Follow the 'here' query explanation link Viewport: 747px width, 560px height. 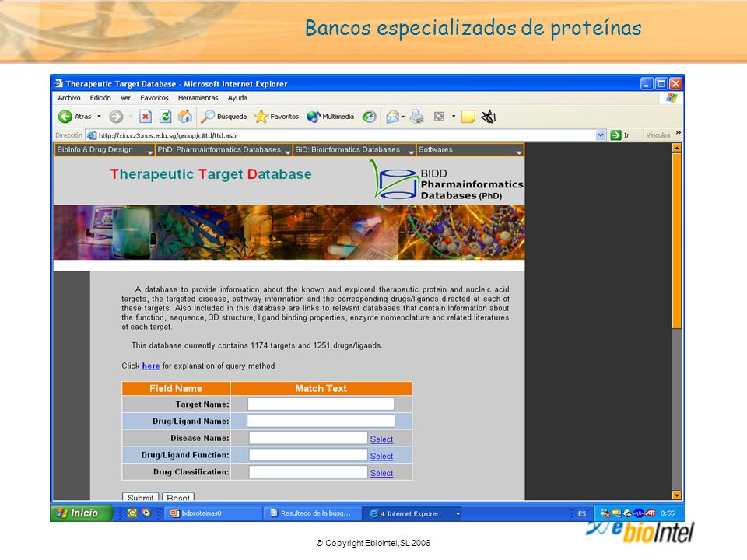(150, 366)
